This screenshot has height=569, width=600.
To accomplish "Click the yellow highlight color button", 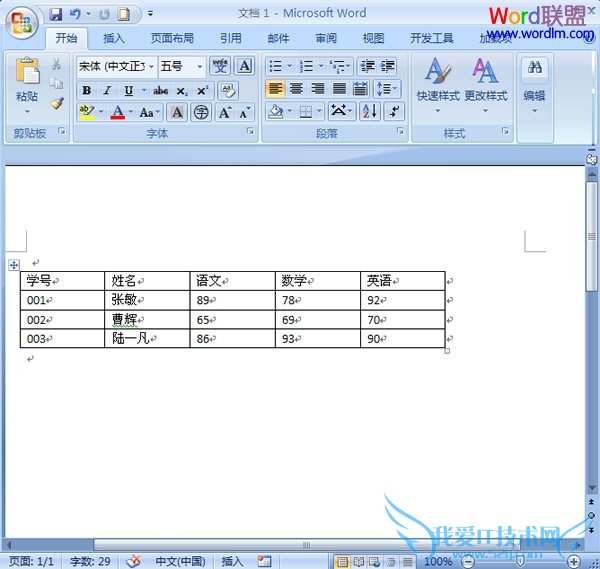I will point(87,112).
